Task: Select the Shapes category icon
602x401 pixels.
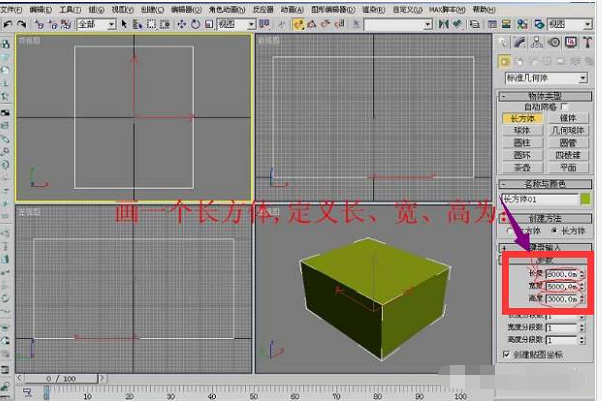Action: tap(519, 61)
